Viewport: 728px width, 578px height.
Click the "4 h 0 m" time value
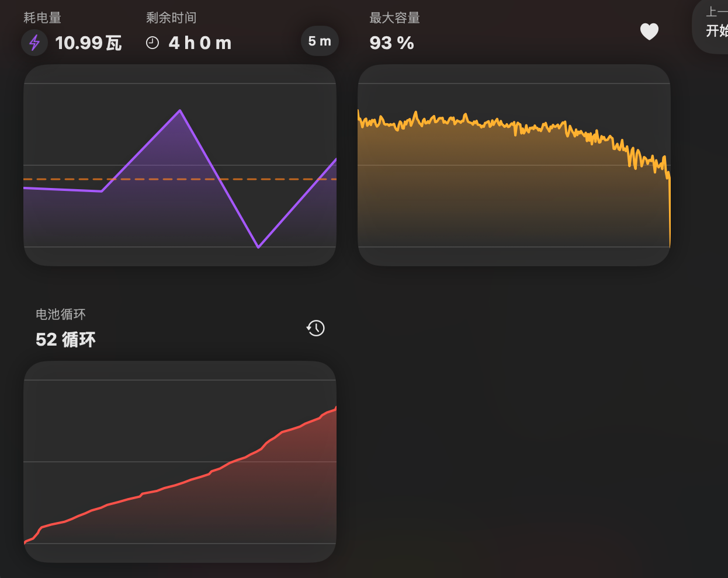pyautogui.click(x=200, y=43)
